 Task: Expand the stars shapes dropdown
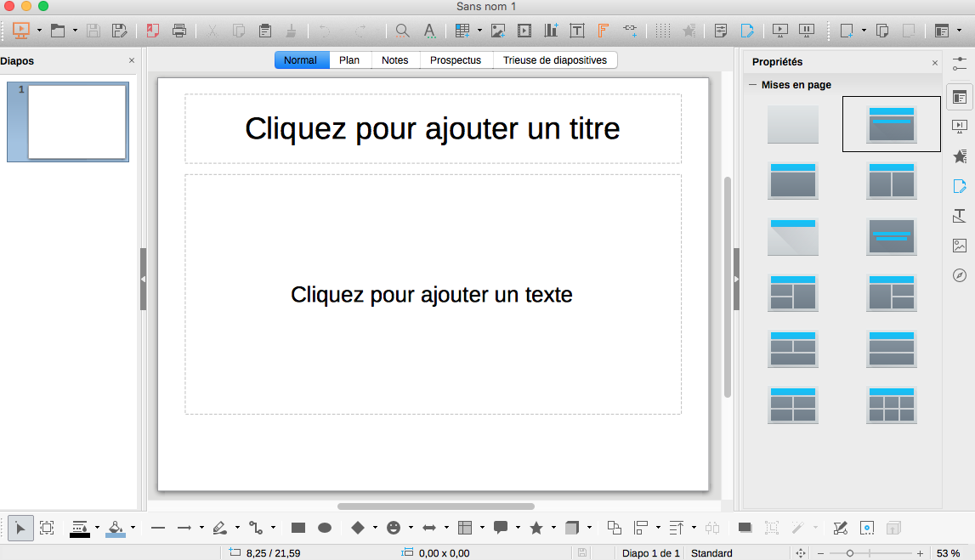[x=553, y=529]
